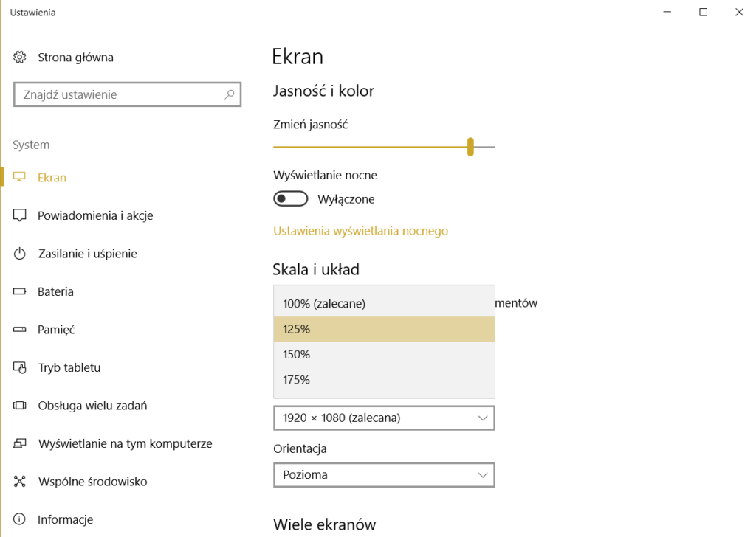The image size is (756, 537).
Task: Open the 1920 × 1080 resolution dropdown
Action: pyautogui.click(x=384, y=418)
